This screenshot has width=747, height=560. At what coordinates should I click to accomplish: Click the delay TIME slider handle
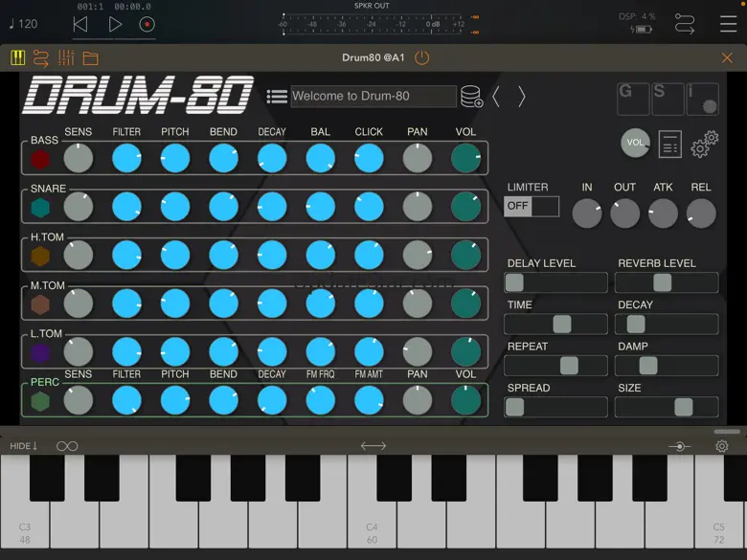click(x=562, y=324)
